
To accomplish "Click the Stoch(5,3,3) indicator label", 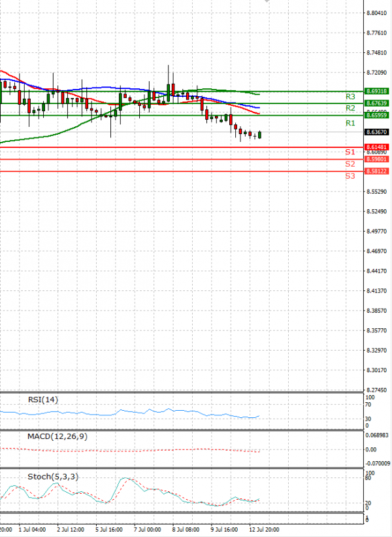I will (53, 476).
